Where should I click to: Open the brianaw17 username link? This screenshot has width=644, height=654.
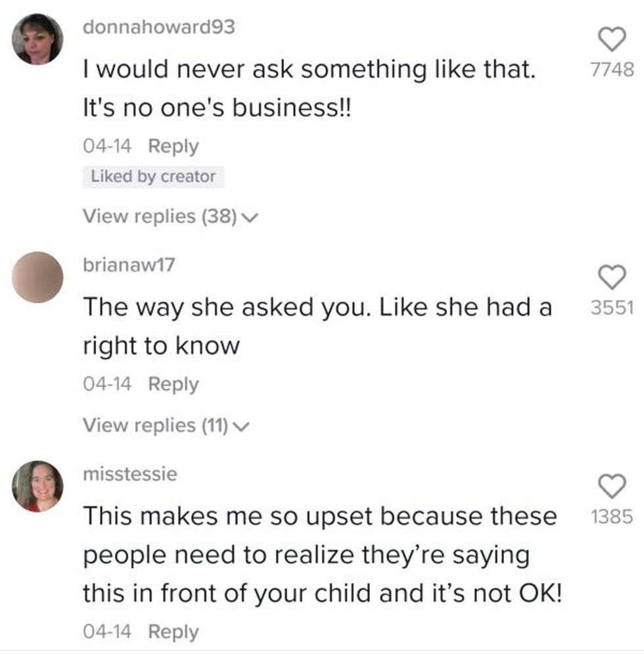[x=128, y=264]
